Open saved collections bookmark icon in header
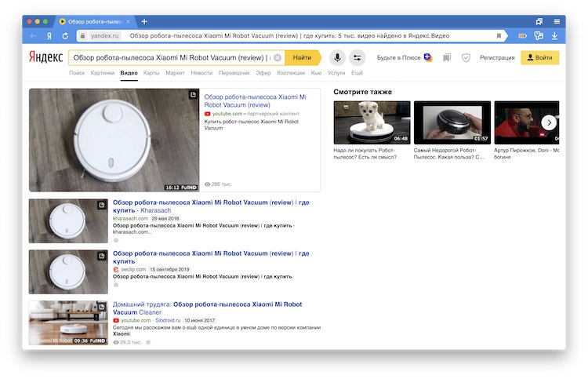588x379 pixels. (447, 58)
